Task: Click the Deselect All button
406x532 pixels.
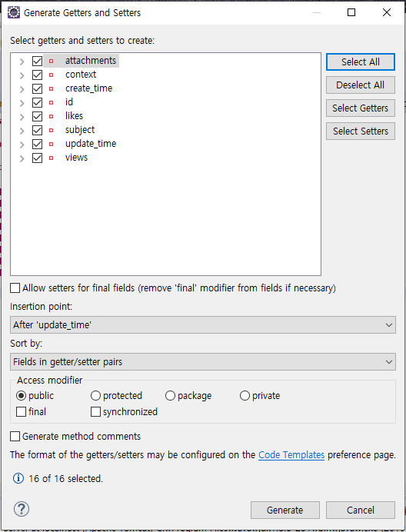Action: (361, 85)
